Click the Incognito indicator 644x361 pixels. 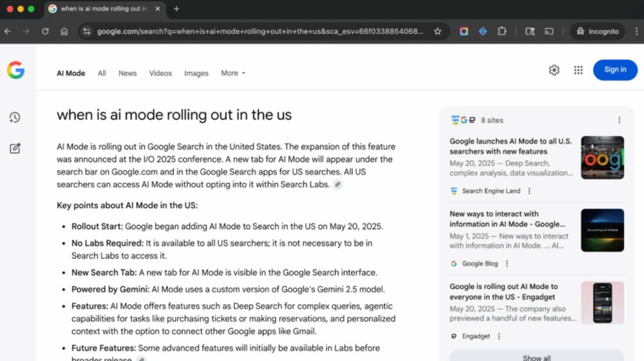[597, 31]
